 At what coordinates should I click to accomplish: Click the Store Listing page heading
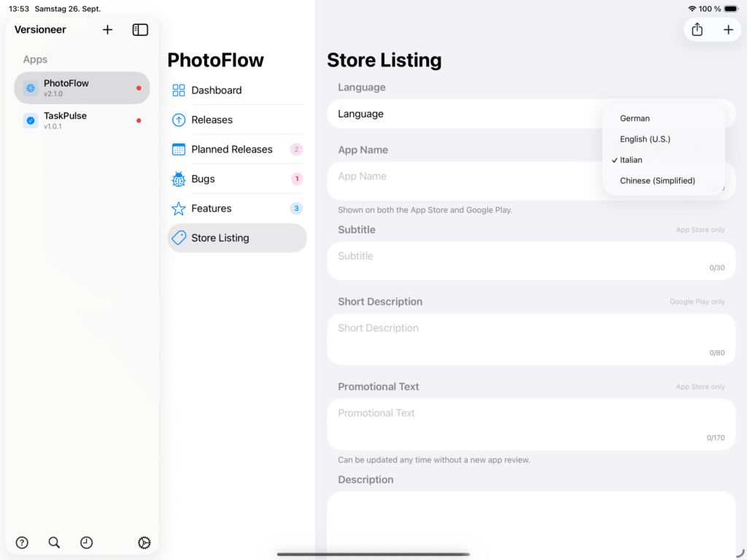coord(384,61)
